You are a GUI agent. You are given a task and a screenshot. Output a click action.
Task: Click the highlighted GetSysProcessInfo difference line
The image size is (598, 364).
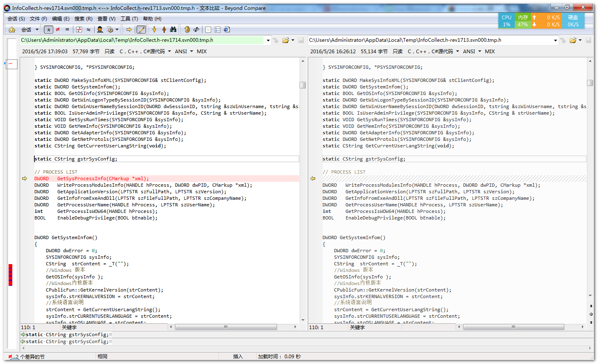pyautogui.click(x=166, y=179)
